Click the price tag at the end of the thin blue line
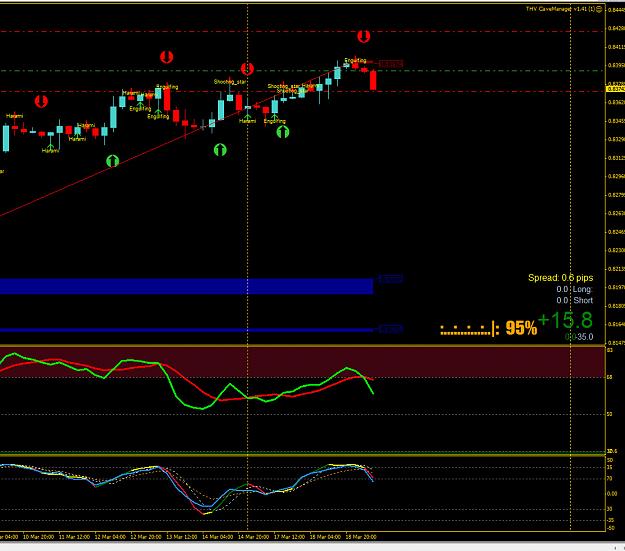 [x=391, y=329]
